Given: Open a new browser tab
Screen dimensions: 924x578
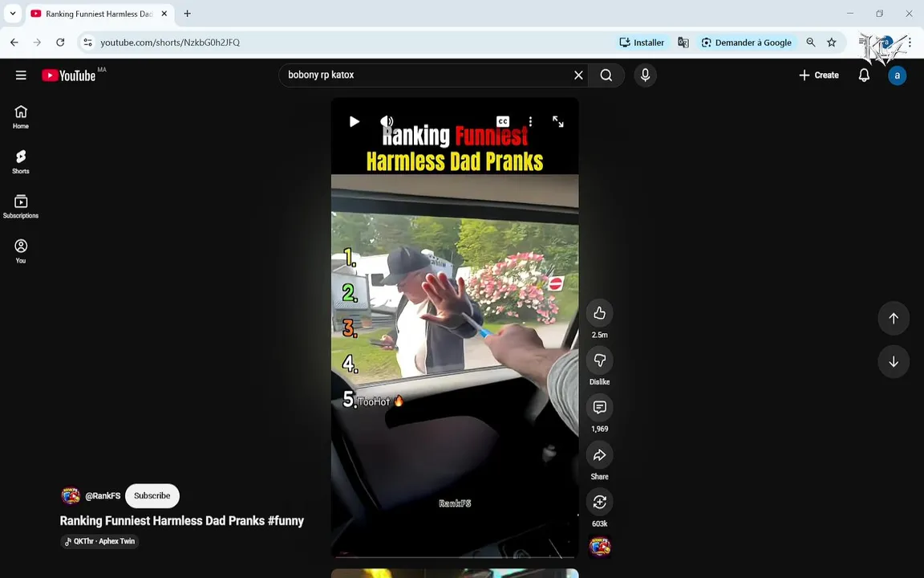Looking at the screenshot, I should click(x=188, y=14).
